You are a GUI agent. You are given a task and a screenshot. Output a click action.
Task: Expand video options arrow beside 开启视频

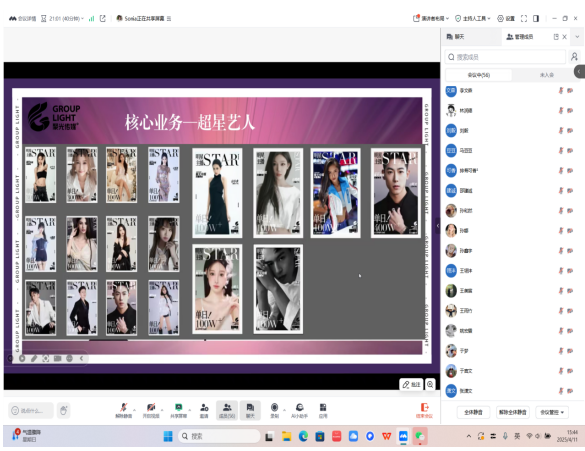[162, 410]
